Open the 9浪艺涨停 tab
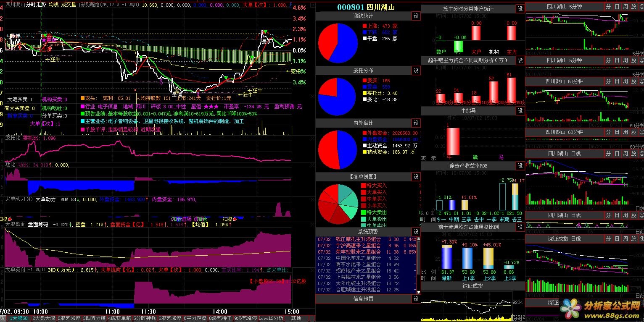 tap(245, 318)
